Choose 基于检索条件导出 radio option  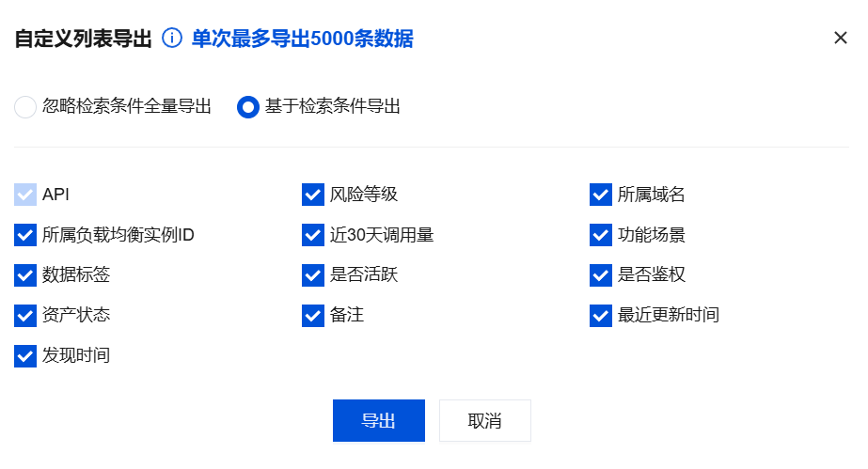click(x=248, y=107)
